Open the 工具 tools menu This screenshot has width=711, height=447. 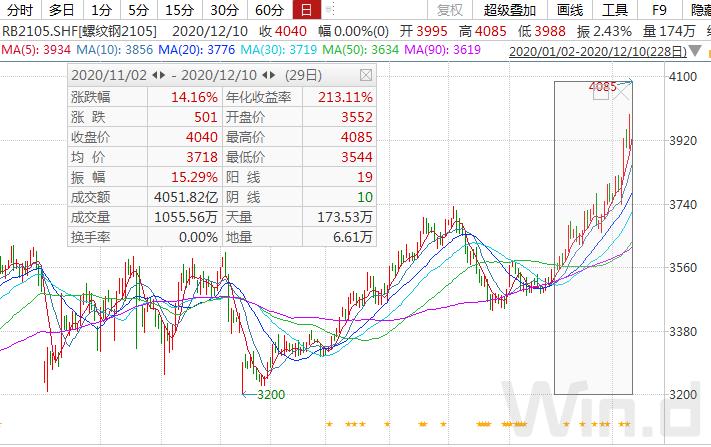click(x=615, y=10)
